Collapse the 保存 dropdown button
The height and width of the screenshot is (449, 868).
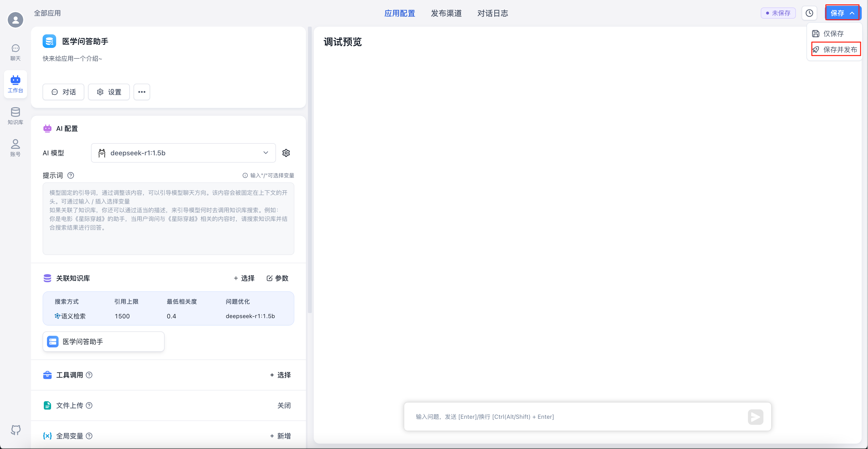(x=842, y=13)
